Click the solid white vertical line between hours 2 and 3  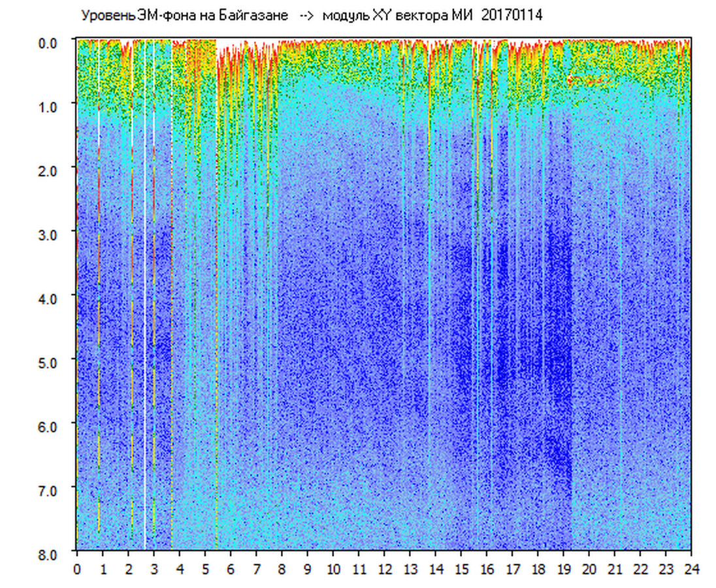144,327
